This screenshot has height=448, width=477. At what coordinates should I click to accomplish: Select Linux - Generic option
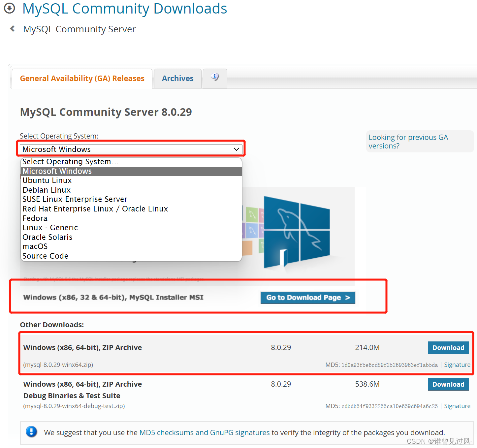pyautogui.click(x=131, y=228)
